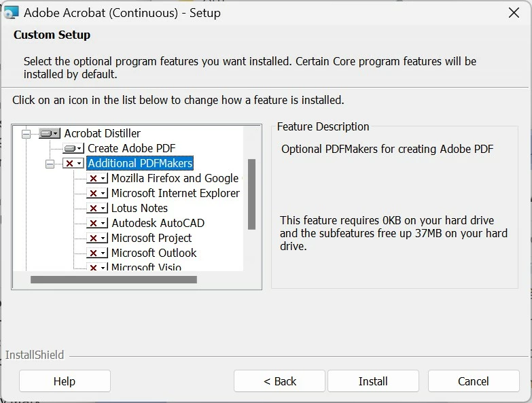
Task: Select Microsoft Visio feature
Action: click(x=146, y=266)
